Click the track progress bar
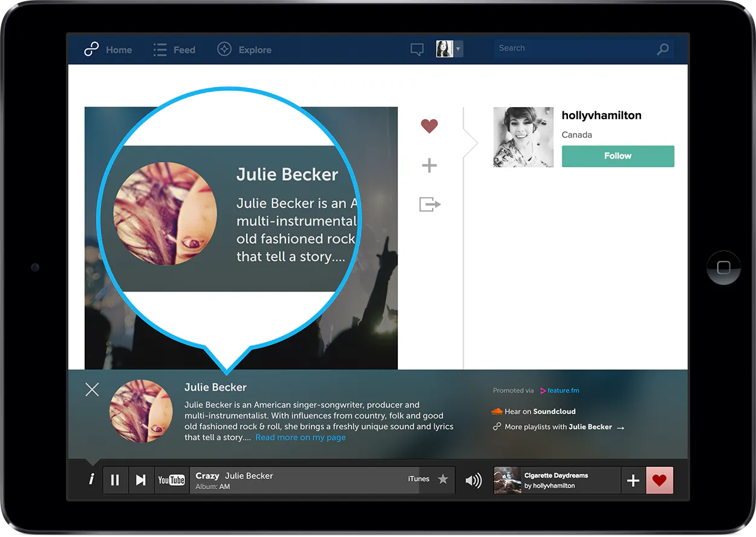The width and height of the screenshot is (756, 537). [322, 480]
